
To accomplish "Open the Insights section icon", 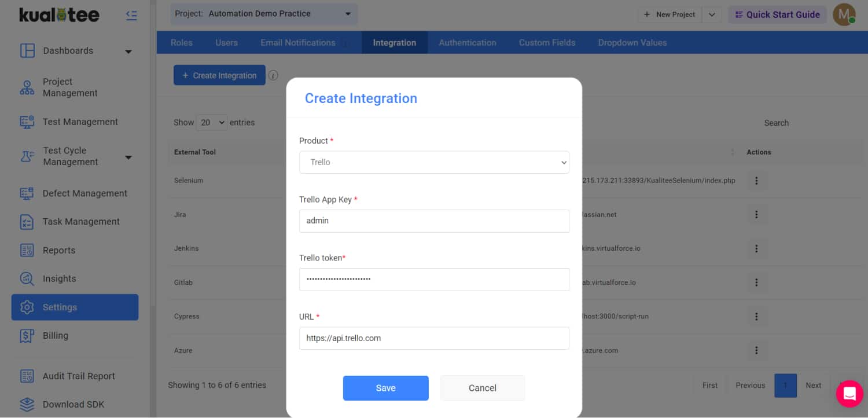I will click(27, 278).
